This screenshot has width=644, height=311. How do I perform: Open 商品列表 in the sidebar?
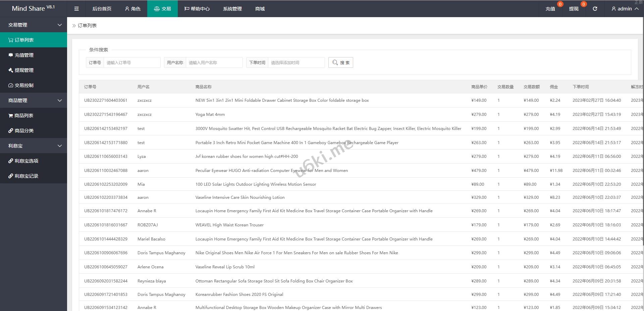click(23, 116)
